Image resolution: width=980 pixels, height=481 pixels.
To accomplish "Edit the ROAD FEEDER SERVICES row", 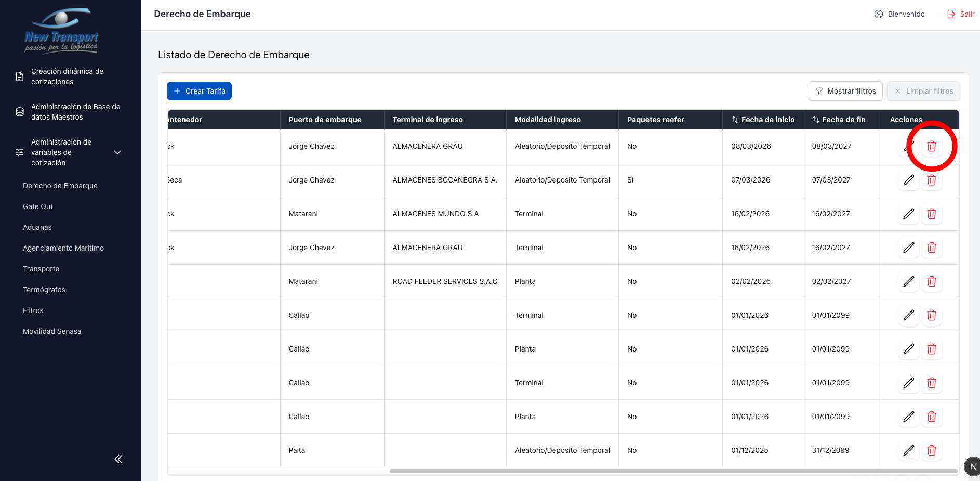I will 908,282.
